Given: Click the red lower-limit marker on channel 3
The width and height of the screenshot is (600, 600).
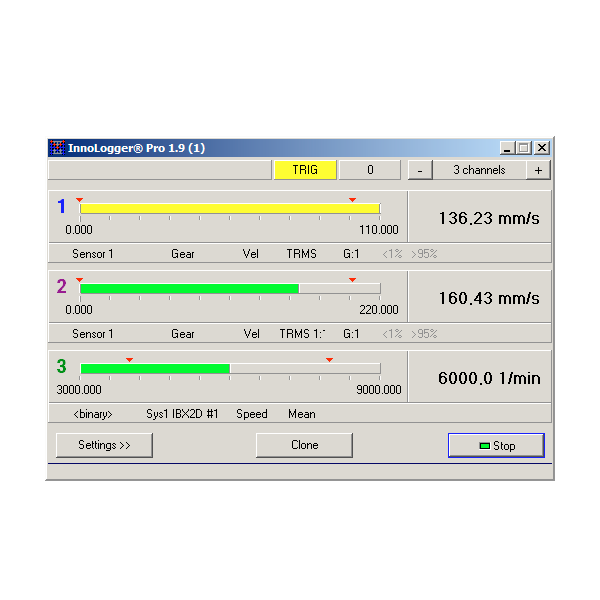Looking at the screenshot, I should point(129,359).
